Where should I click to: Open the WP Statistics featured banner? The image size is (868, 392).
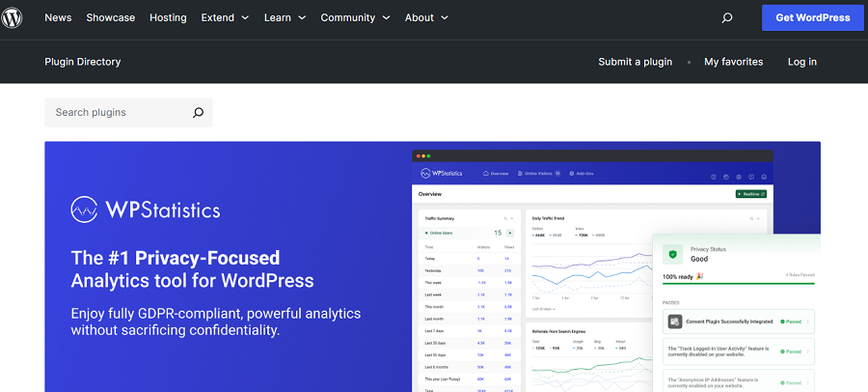(432, 266)
